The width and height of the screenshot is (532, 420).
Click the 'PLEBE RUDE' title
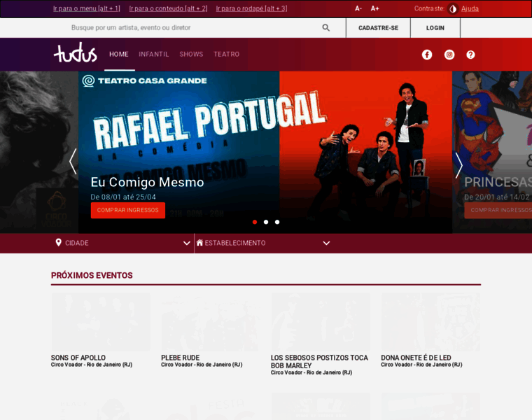tap(180, 358)
